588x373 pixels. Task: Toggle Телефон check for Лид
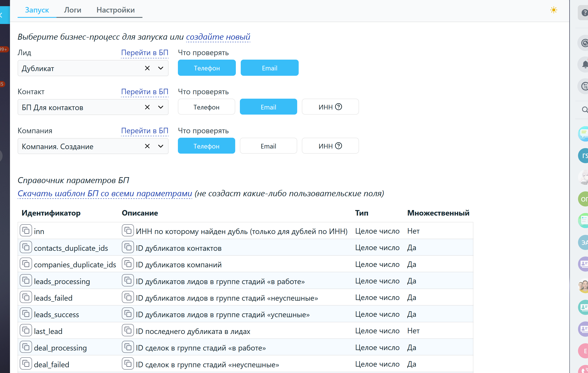(207, 68)
